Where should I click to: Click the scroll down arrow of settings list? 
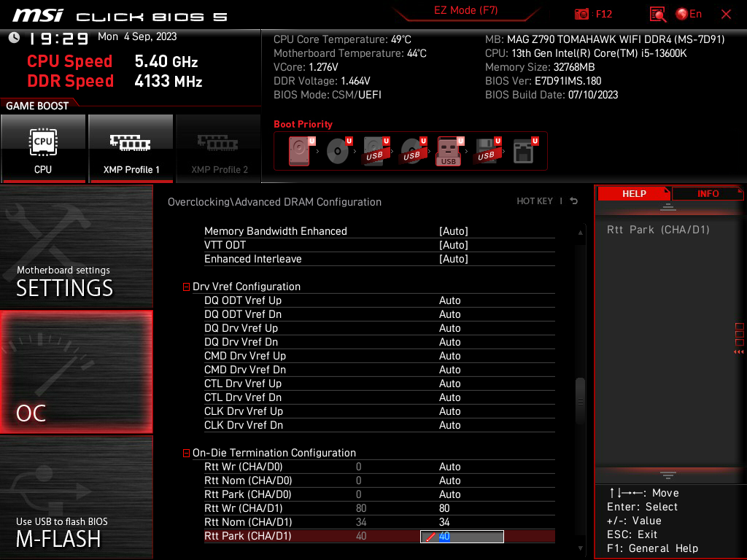[580, 548]
